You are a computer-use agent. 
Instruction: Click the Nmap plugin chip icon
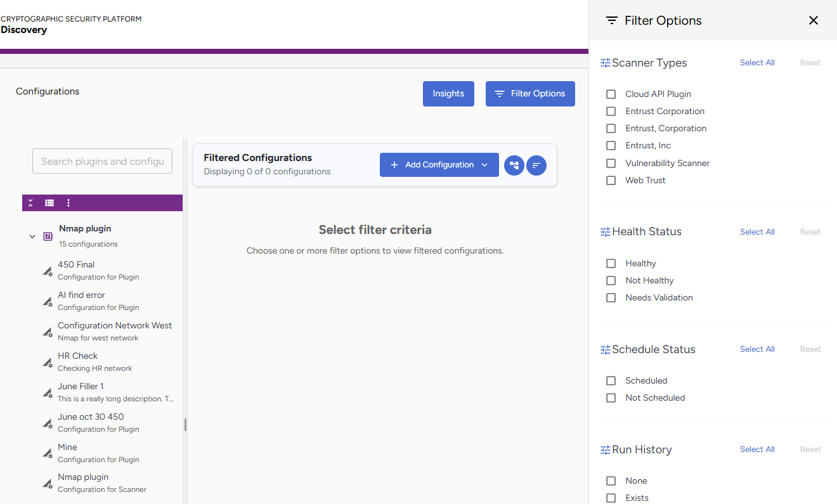coord(48,236)
